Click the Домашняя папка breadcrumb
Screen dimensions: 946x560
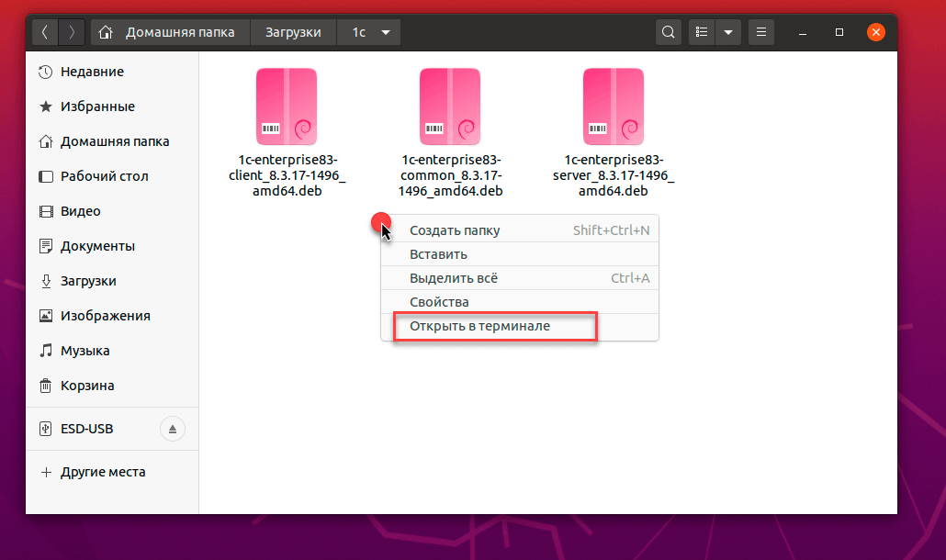180,32
